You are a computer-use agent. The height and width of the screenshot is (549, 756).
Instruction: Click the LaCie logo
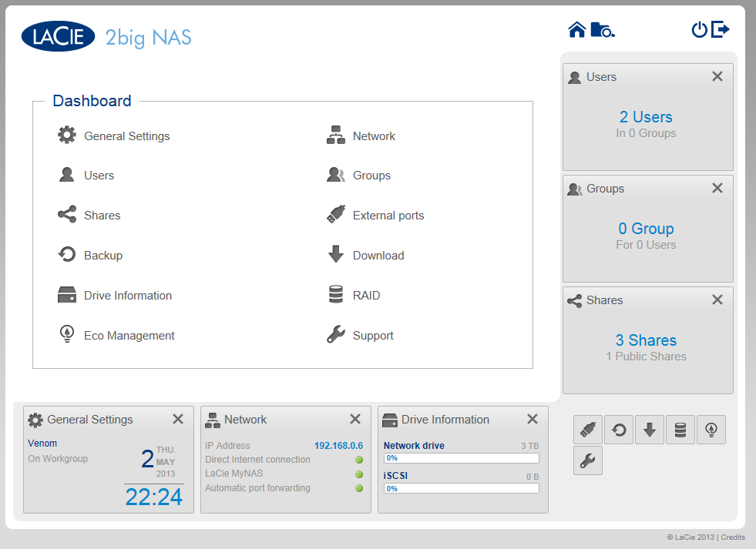(58, 36)
